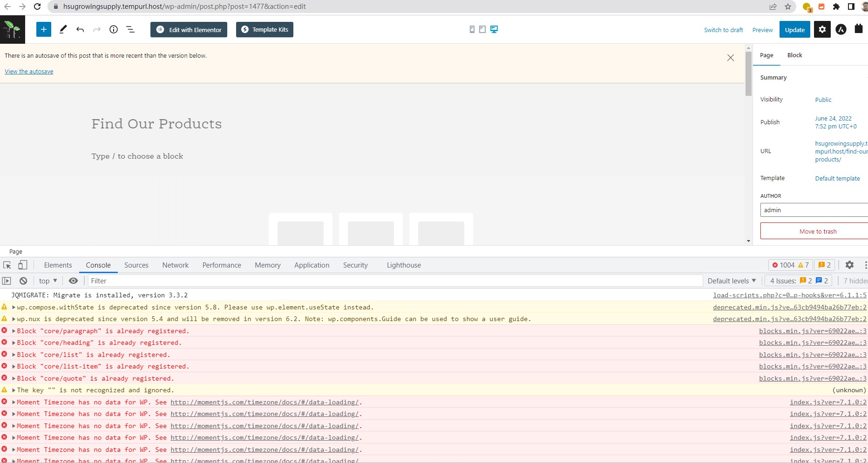Open DevTools more options kebab menu
The height and width of the screenshot is (463, 868).
click(x=865, y=265)
